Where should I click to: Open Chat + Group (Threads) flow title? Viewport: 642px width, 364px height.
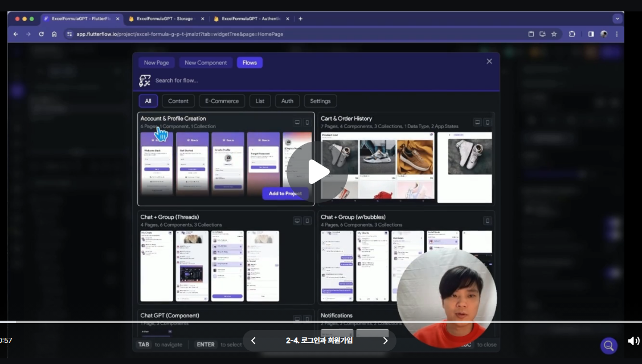170,217
